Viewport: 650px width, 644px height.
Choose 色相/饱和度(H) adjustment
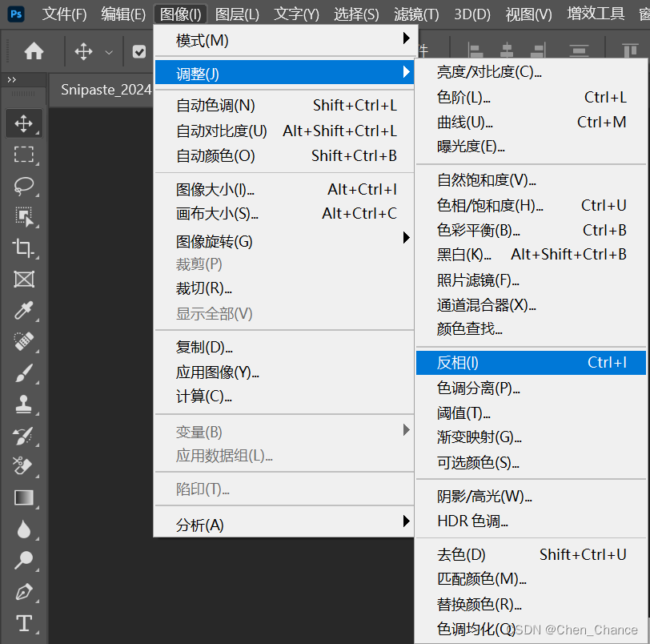pyautogui.click(x=531, y=205)
